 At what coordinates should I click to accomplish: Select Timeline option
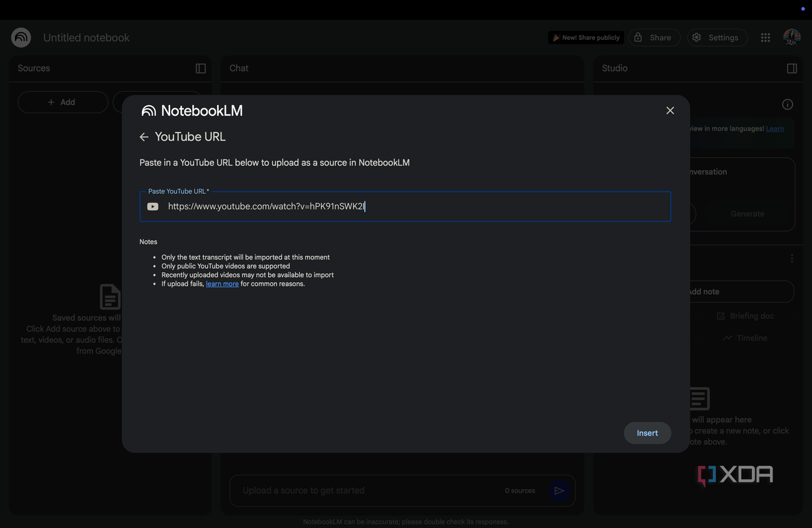click(744, 338)
